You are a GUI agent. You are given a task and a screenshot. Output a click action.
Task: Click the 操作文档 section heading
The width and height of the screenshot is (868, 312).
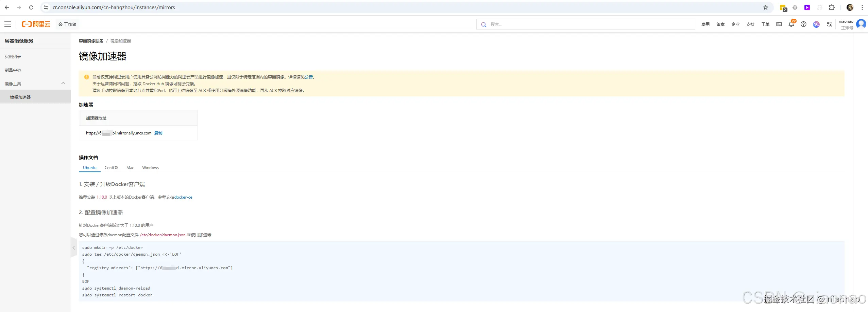(88, 158)
